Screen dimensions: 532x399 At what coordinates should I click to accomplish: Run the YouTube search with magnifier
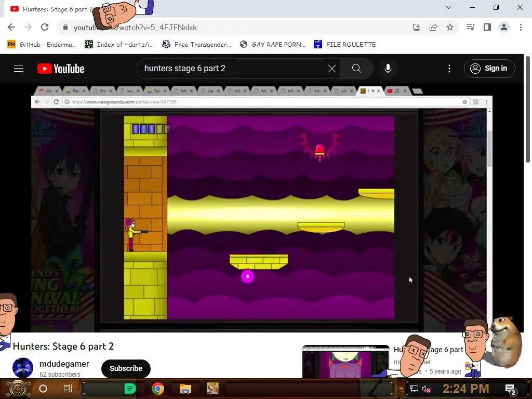click(356, 69)
